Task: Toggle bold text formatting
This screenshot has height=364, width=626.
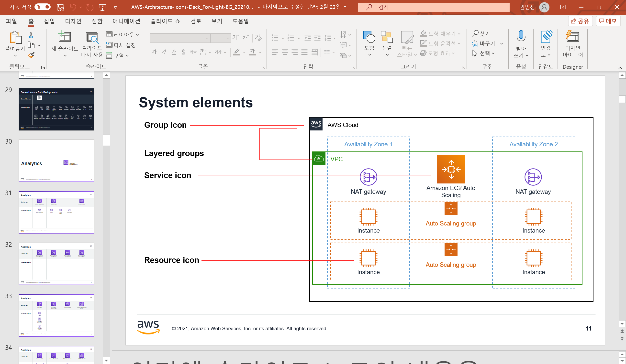Action: coord(154,52)
